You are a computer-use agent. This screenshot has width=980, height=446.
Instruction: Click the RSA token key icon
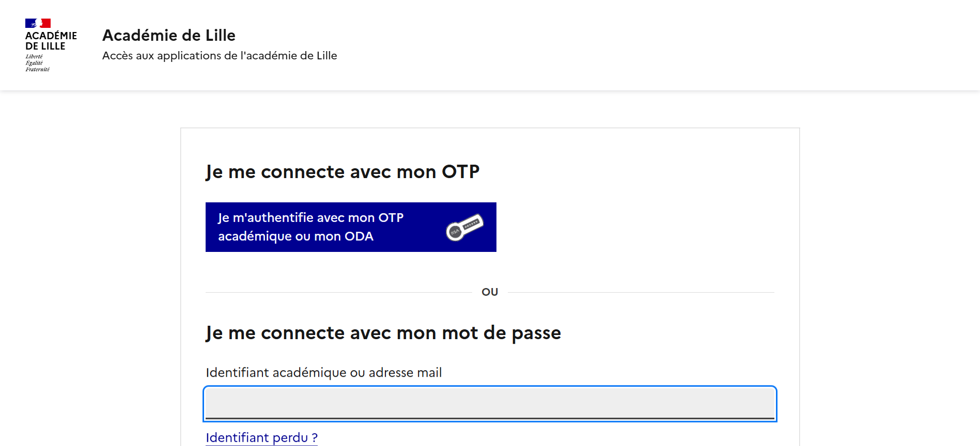[464, 227]
